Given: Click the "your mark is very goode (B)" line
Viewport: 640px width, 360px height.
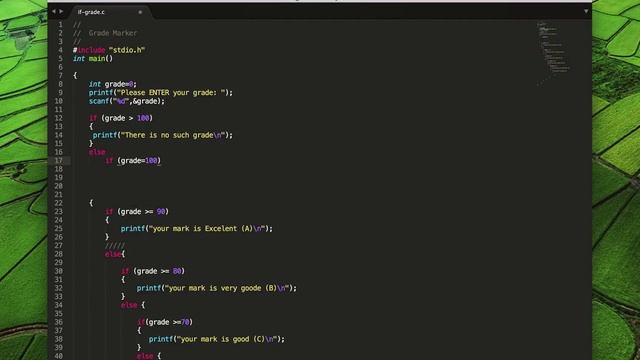Looking at the screenshot, I should 217,288.
